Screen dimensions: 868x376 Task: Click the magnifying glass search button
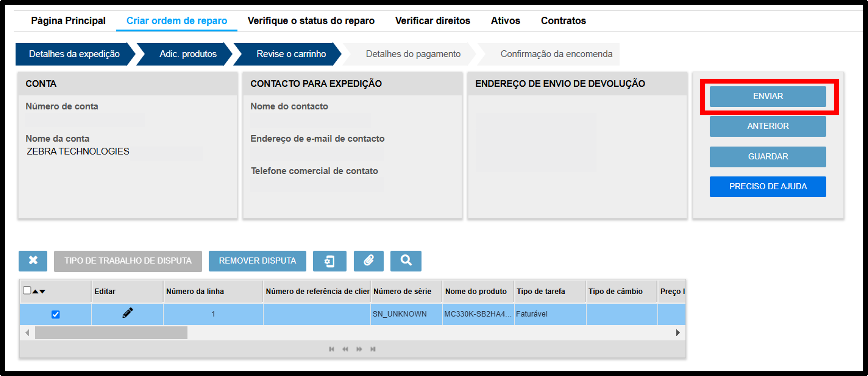406,261
